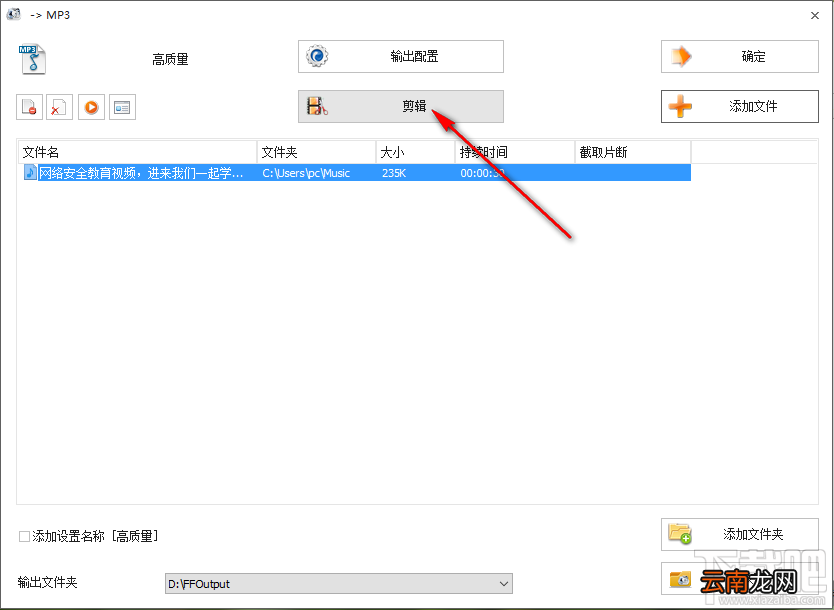
Task: Sort by the 持续时间 column header
Action: (515, 152)
